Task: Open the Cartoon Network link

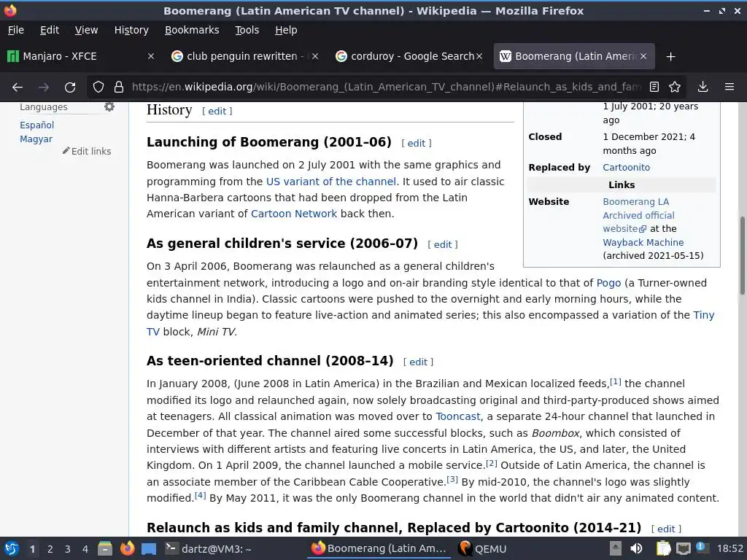Action: tap(294, 214)
